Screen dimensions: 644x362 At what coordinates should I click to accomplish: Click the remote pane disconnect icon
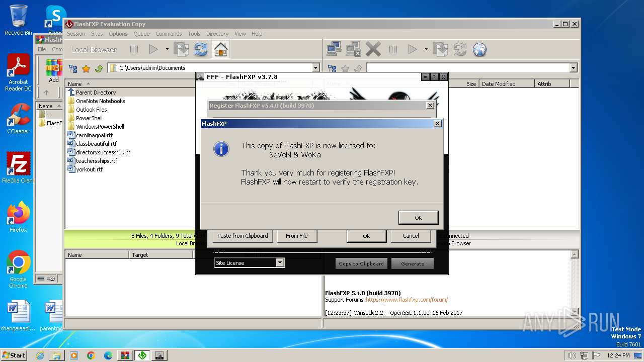(354, 49)
